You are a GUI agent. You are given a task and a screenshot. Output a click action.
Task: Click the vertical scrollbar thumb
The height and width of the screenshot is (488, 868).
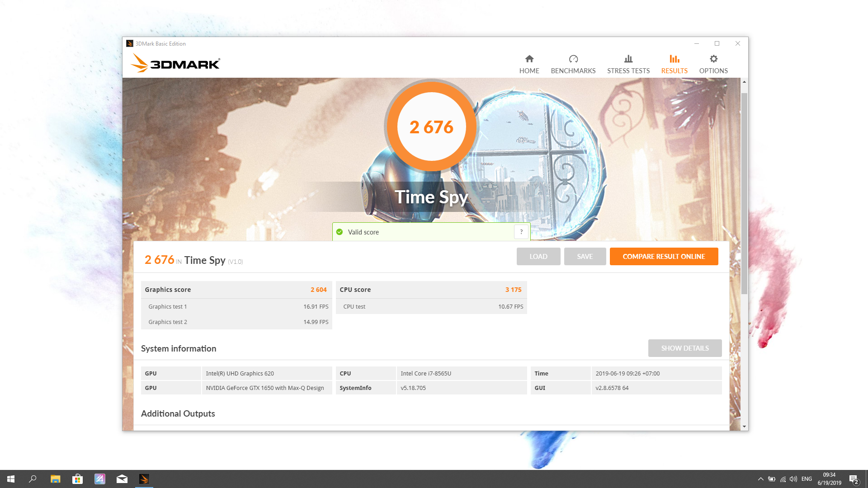(x=744, y=193)
